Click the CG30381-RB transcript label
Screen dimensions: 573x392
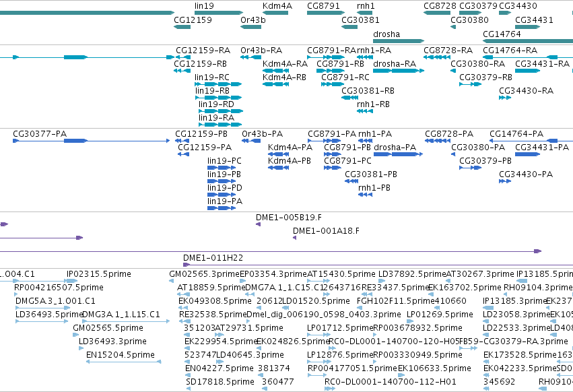(x=368, y=91)
